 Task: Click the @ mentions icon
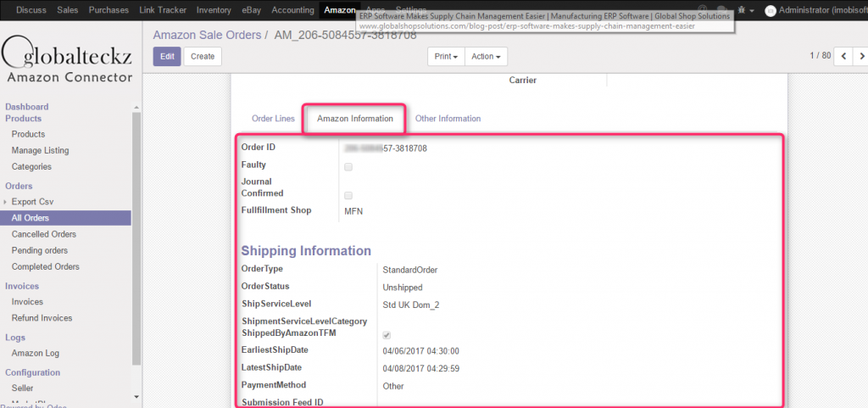(x=702, y=10)
